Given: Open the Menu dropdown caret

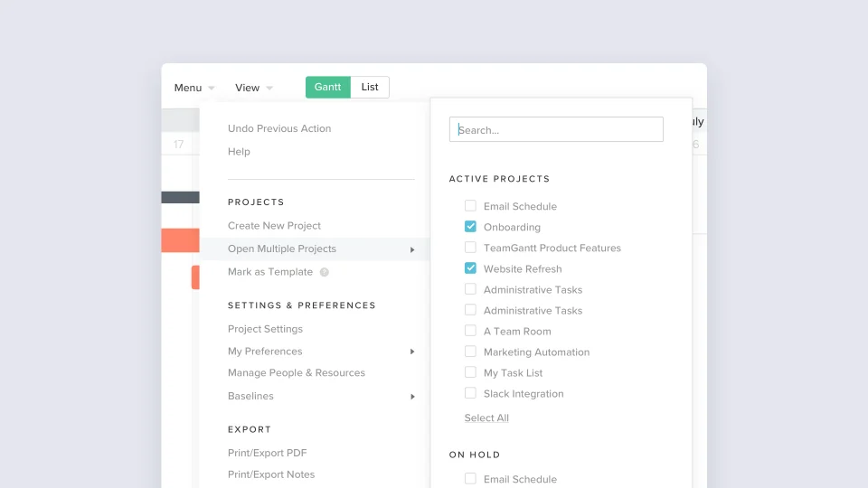Looking at the screenshot, I should pyautogui.click(x=212, y=89).
